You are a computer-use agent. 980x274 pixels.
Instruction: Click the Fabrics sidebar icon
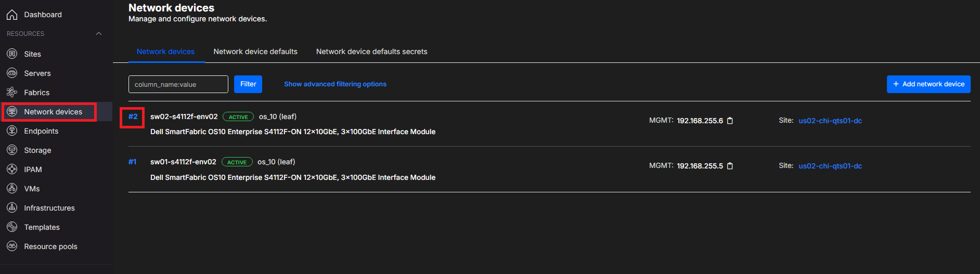[x=12, y=93]
